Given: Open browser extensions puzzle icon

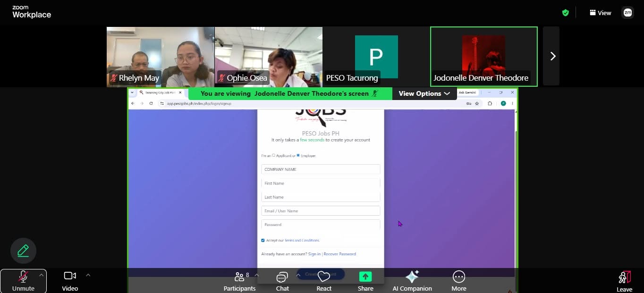Looking at the screenshot, I should 490,103.
